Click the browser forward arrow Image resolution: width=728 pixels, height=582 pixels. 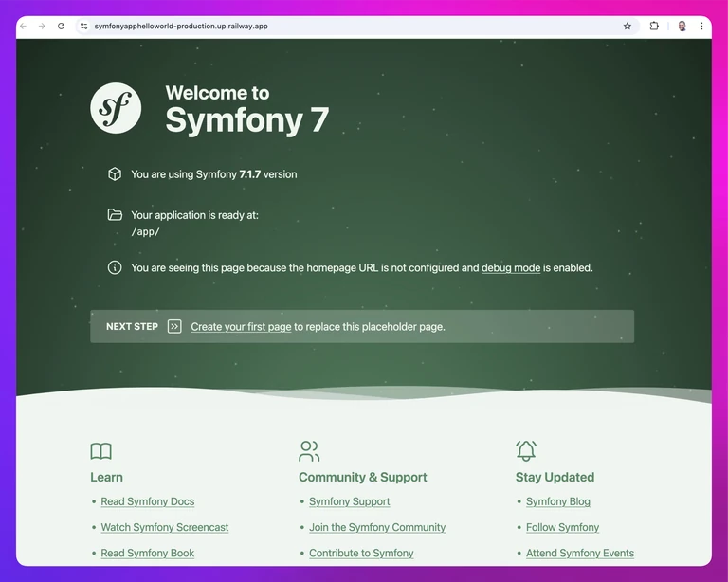click(x=42, y=26)
